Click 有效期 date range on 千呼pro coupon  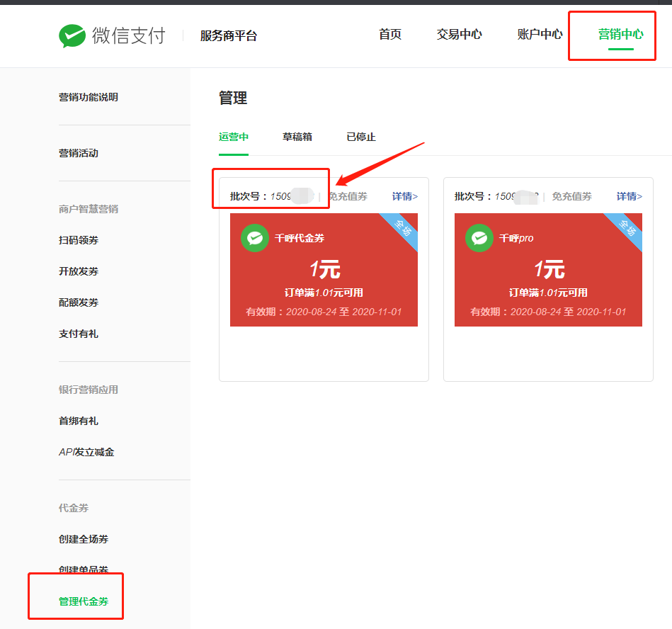pos(548,312)
